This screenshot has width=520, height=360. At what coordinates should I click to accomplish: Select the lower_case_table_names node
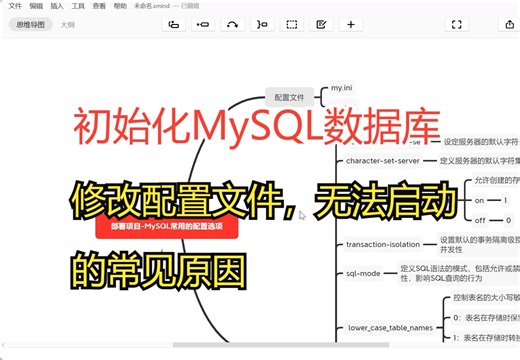point(390,328)
